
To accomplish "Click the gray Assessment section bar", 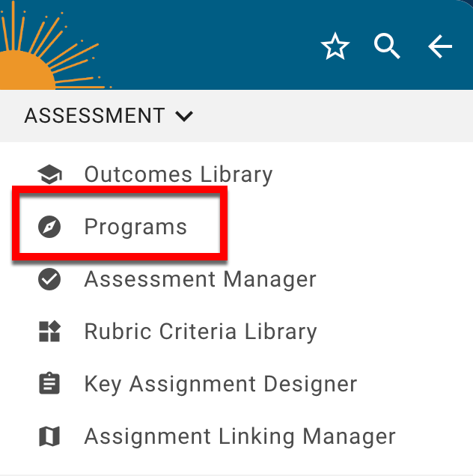I will [337, 116].
